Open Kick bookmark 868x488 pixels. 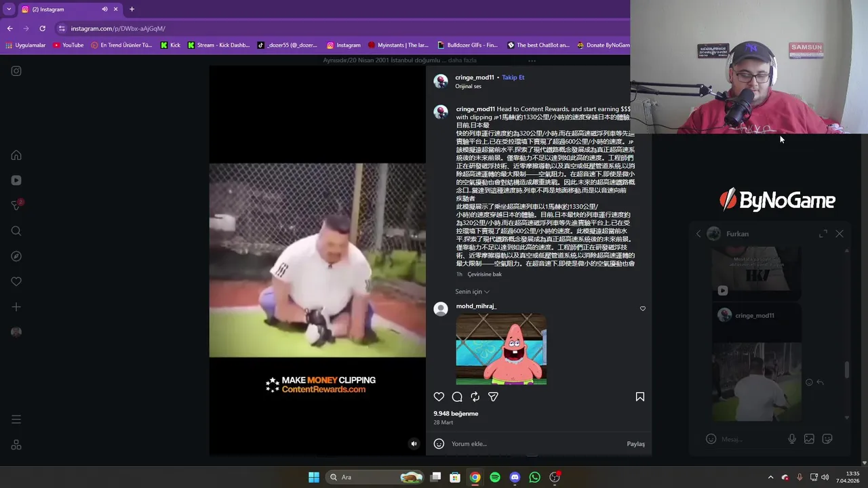(x=170, y=45)
